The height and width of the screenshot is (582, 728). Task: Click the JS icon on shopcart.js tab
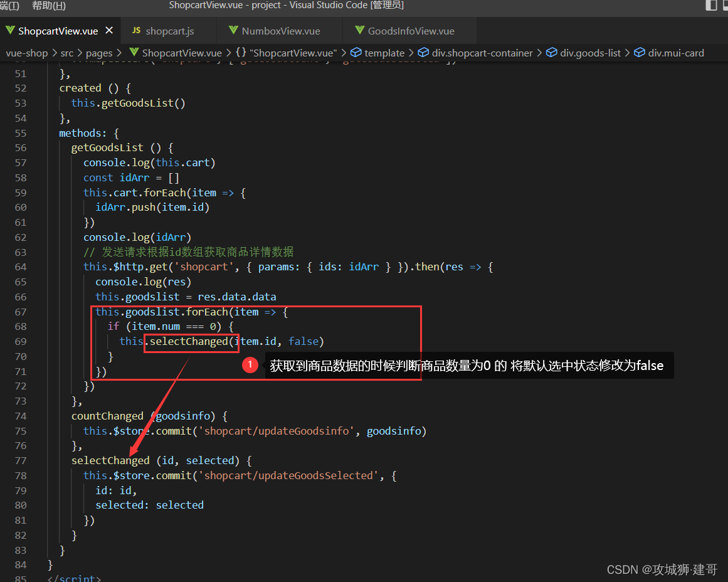(x=136, y=31)
